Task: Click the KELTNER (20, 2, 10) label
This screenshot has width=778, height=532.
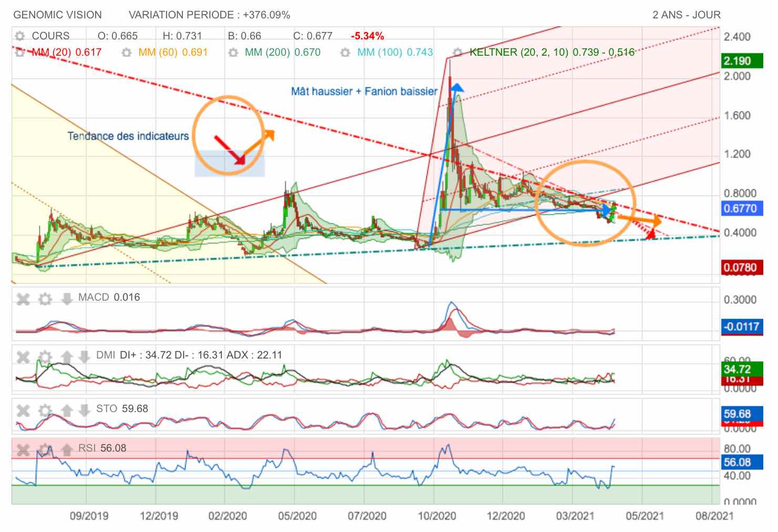Action: click(x=552, y=53)
